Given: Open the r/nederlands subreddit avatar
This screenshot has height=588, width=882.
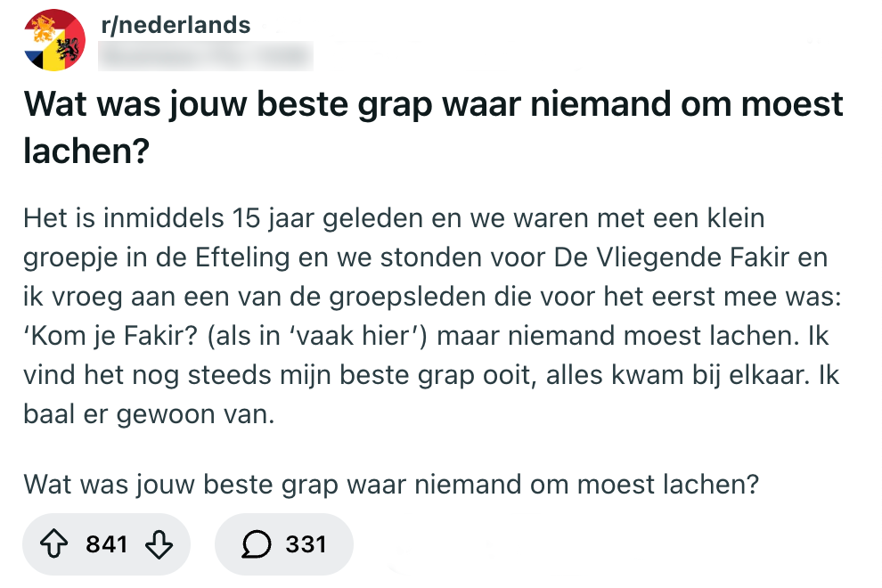Looking at the screenshot, I should [54, 40].
